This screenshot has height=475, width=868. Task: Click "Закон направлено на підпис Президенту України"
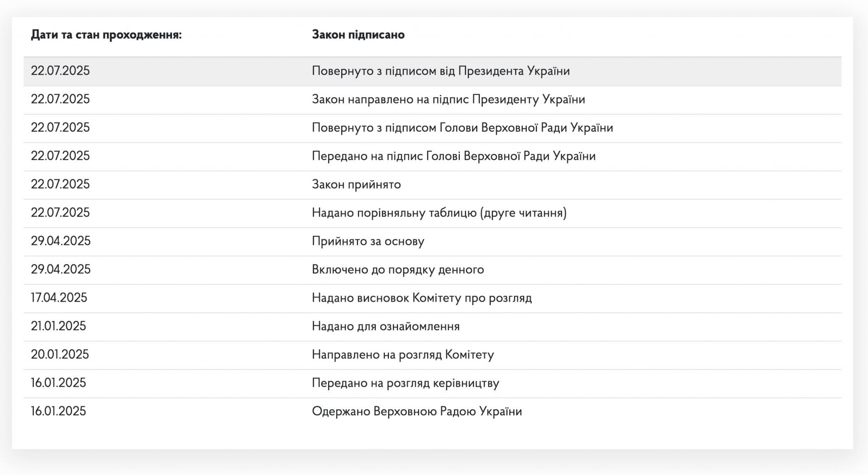(x=448, y=99)
